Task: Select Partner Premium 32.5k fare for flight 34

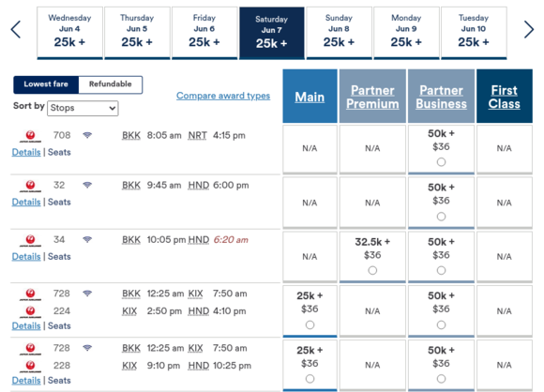Action: (x=372, y=270)
